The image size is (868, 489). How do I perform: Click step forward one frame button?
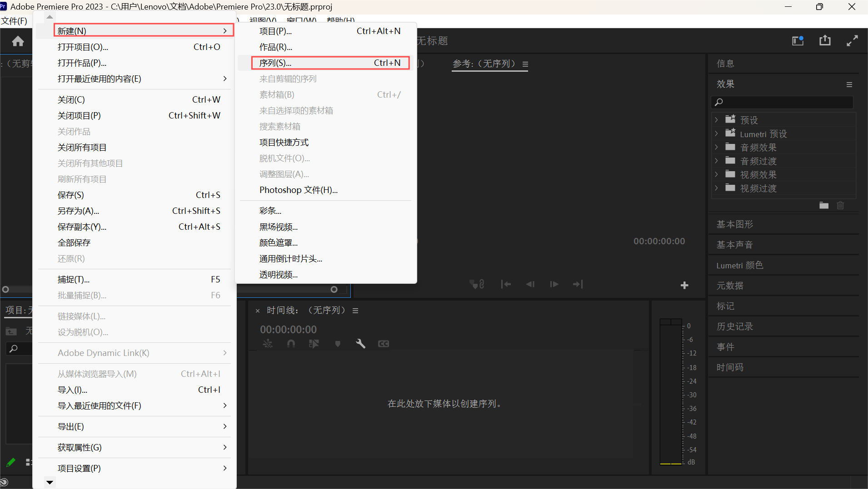coord(554,284)
